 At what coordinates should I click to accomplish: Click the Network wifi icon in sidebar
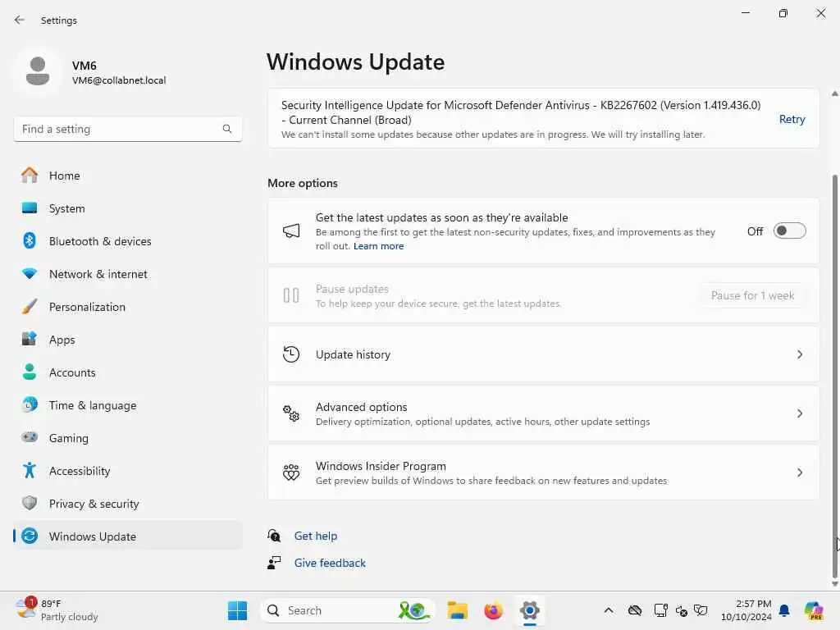[30, 273]
